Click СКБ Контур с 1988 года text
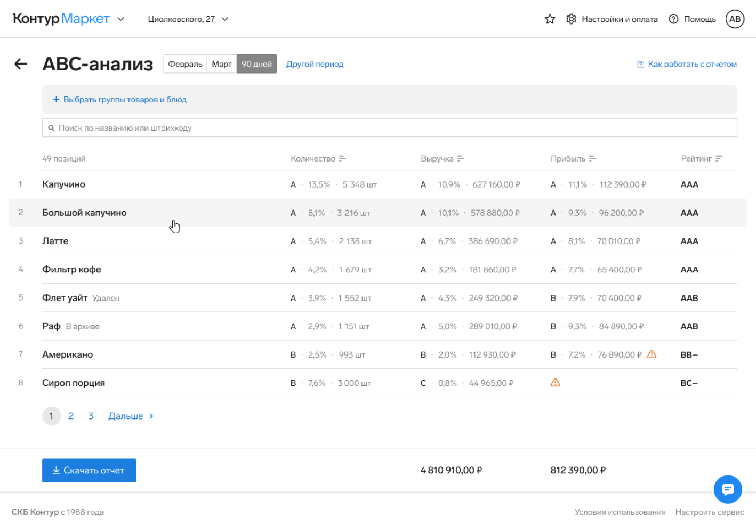Viewport: 756px width, 532px height. tap(58, 512)
